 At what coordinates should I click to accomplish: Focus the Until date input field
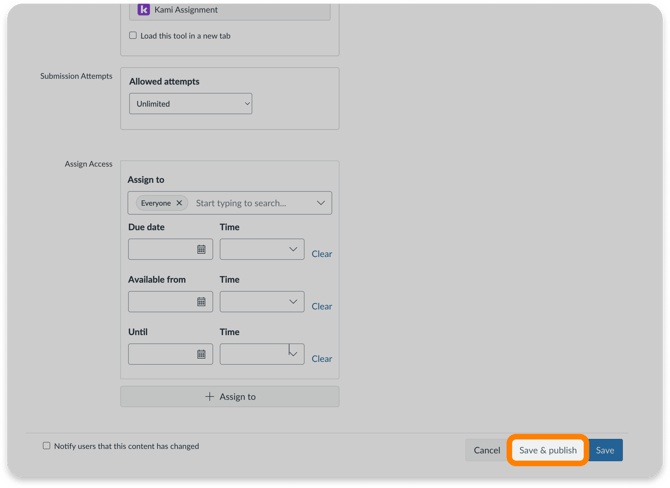(170, 354)
